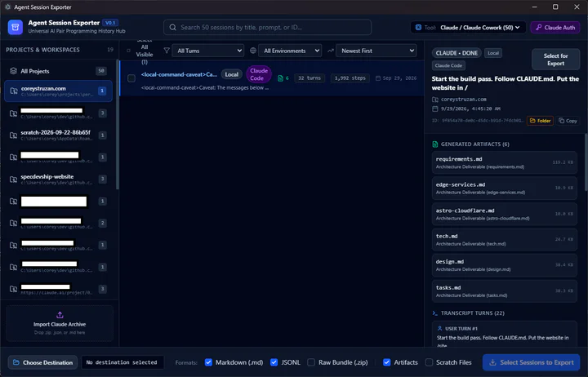Open the design.md artifact
Screen dimensions: 588x377
point(505,265)
